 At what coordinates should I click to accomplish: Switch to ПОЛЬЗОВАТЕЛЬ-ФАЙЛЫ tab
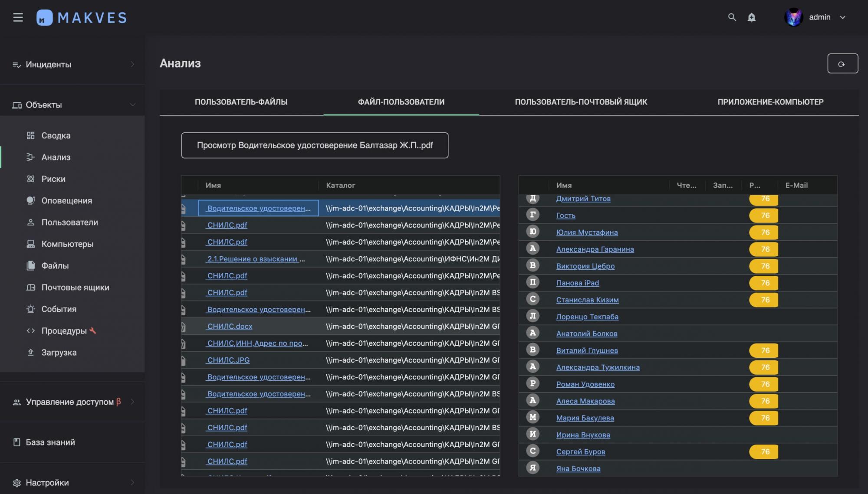pos(241,102)
